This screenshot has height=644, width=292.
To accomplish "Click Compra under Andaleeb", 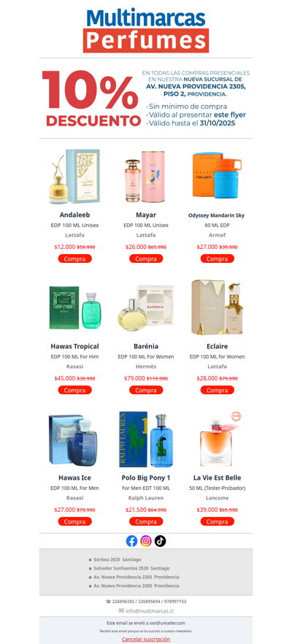I will 74,258.
